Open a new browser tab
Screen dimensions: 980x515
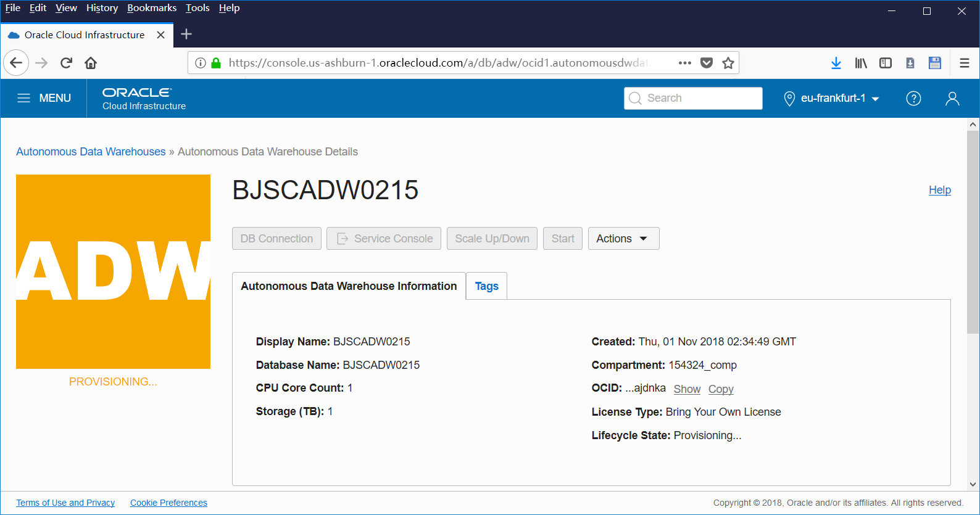point(186,35)
